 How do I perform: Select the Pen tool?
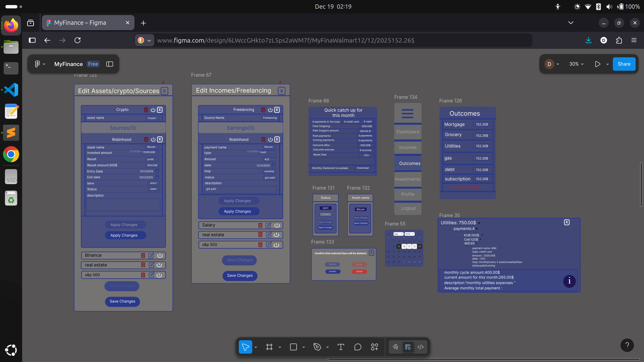tap(317, 347)
